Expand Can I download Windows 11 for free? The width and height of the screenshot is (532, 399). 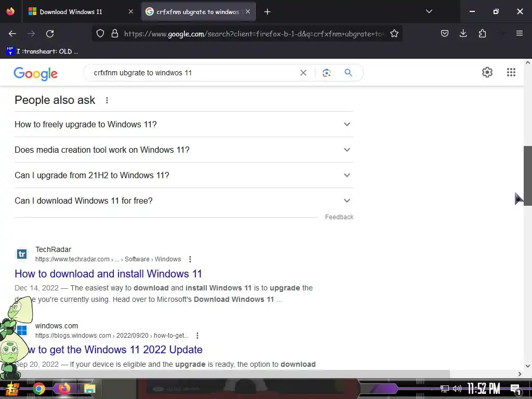(184, 201)
